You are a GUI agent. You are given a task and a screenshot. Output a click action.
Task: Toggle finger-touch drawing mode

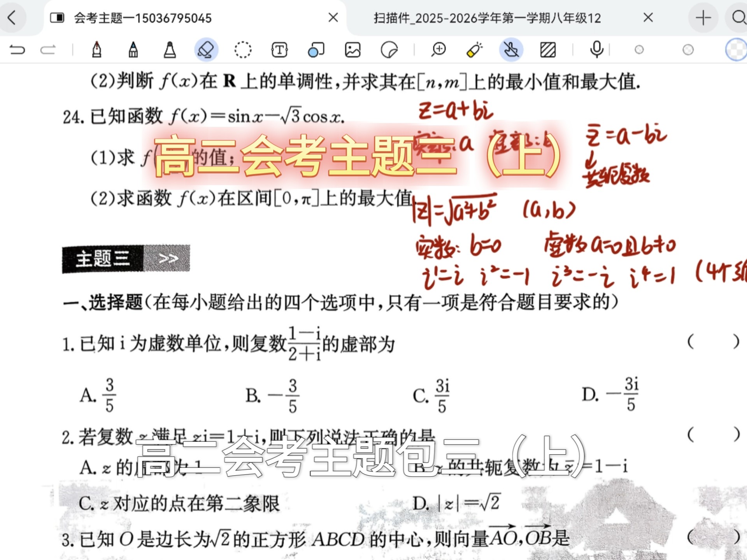511,50
